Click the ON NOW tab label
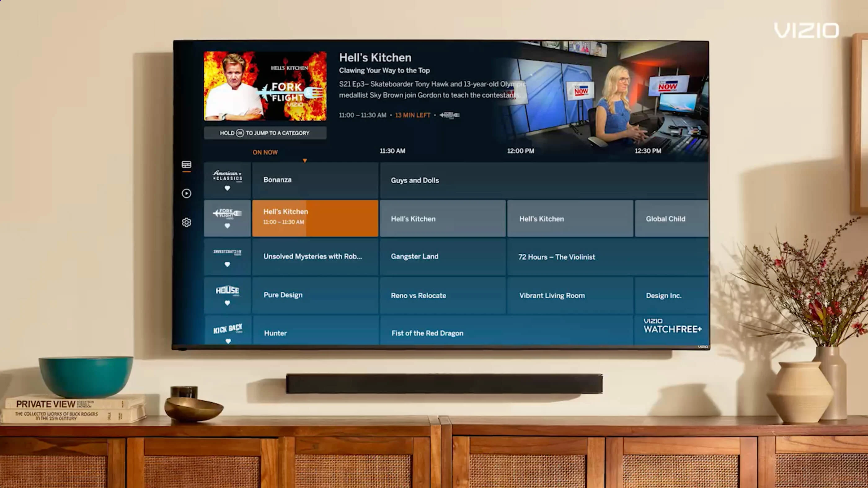Image resolution: width=868 pixels, height=488 pixels. point(265,152)
